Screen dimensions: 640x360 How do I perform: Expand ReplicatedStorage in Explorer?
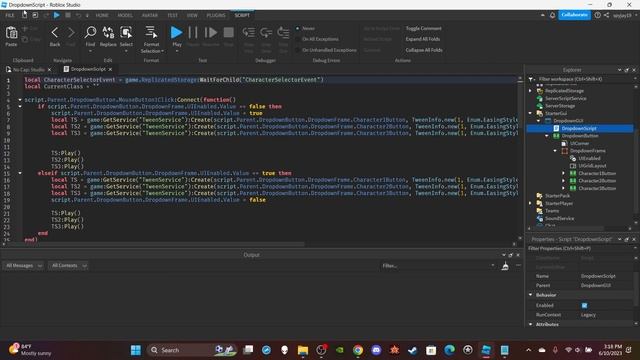tap(531, 91)
